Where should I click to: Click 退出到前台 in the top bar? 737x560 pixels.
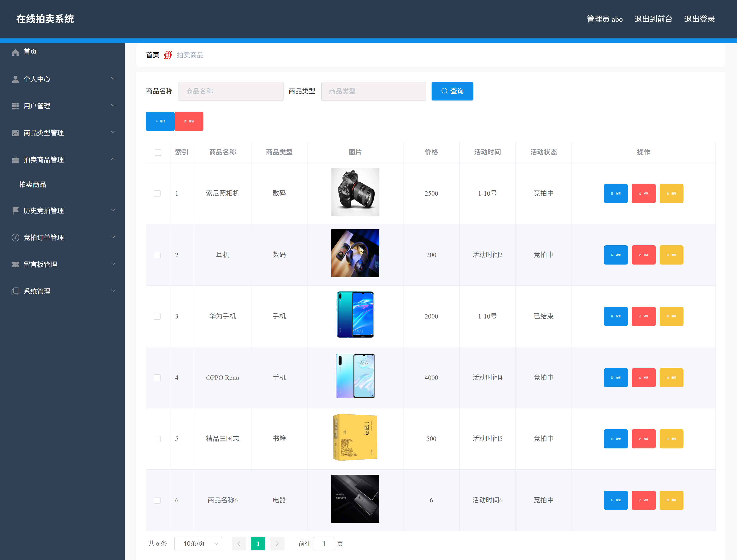click(x=653, y=19)
